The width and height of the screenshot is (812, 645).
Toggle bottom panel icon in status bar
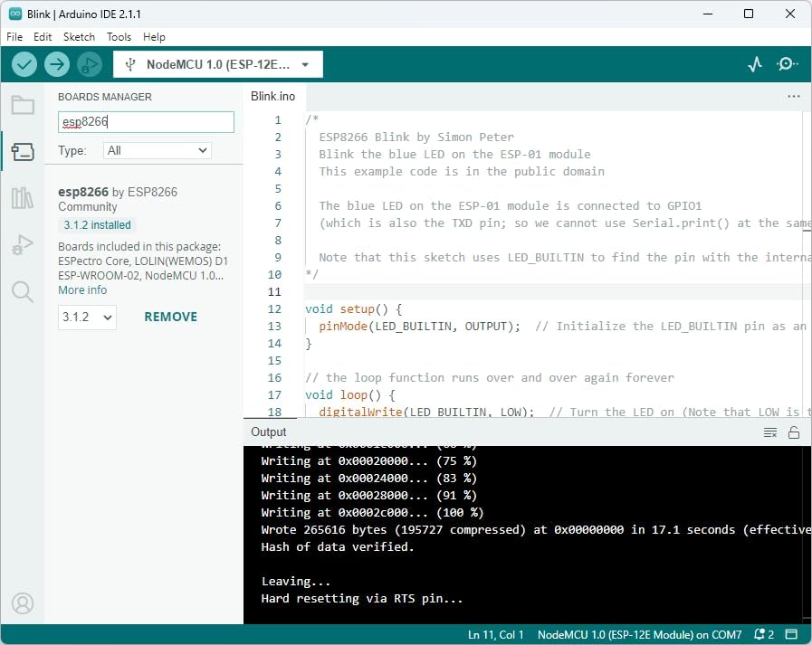click(791, 635)
